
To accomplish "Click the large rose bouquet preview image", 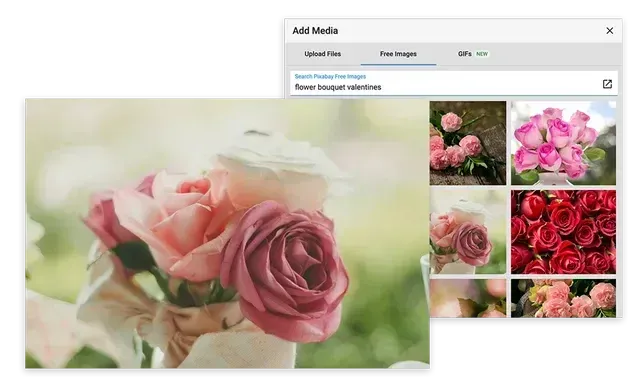I will coord(227,234).
